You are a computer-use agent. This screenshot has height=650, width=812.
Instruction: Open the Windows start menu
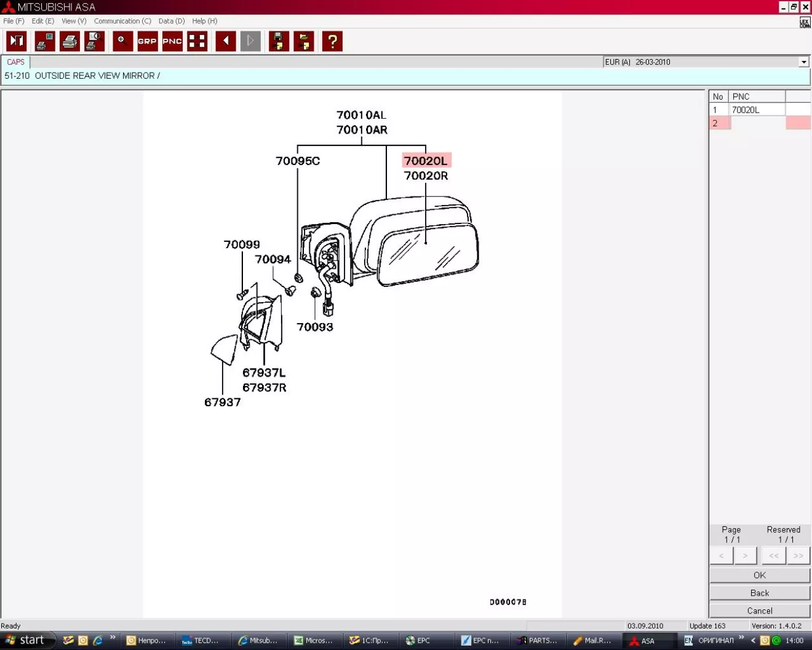(x=26, y=640)
